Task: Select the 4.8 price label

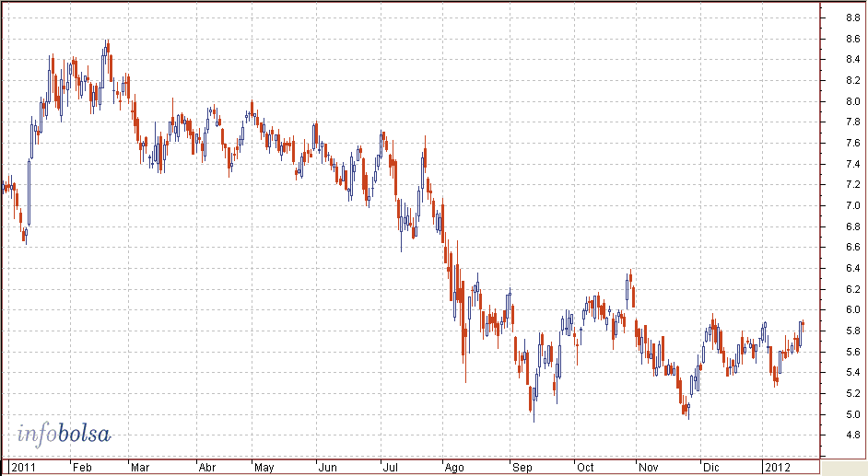Action: [x=853, y=435]
